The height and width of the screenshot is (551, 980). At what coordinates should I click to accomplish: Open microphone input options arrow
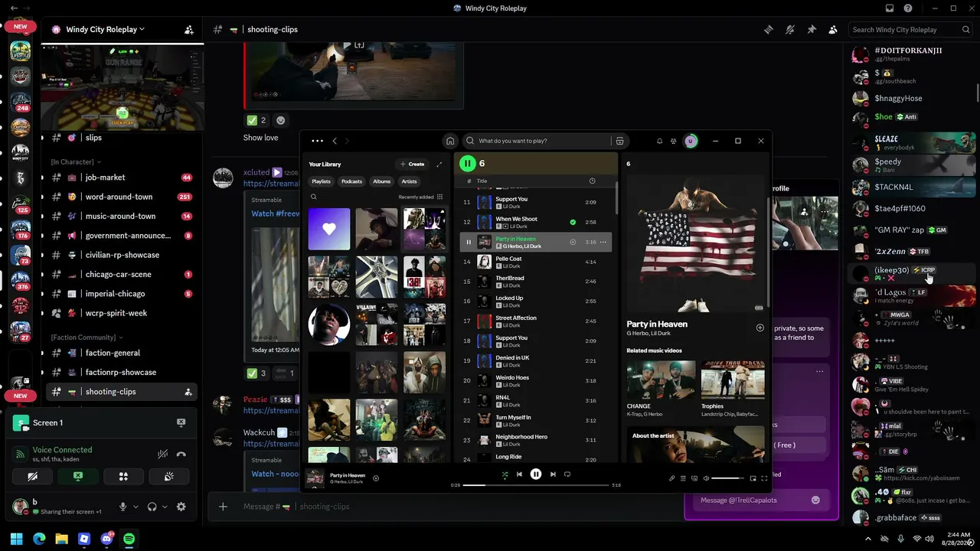(x=136, y=507)
